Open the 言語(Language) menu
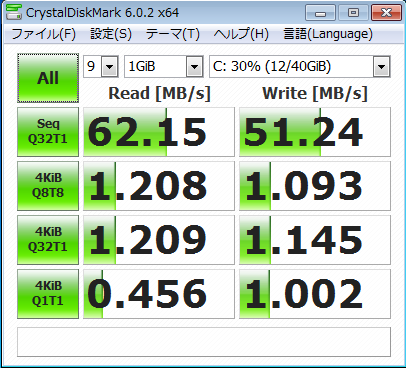Image resolution: width=406 pixels, height=368 pixels. tap(328, 34)
